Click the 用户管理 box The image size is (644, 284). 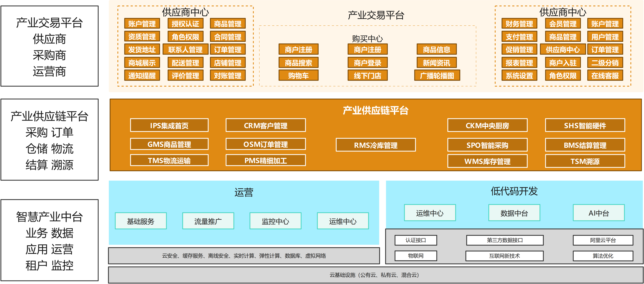click(x=605, y=36)
